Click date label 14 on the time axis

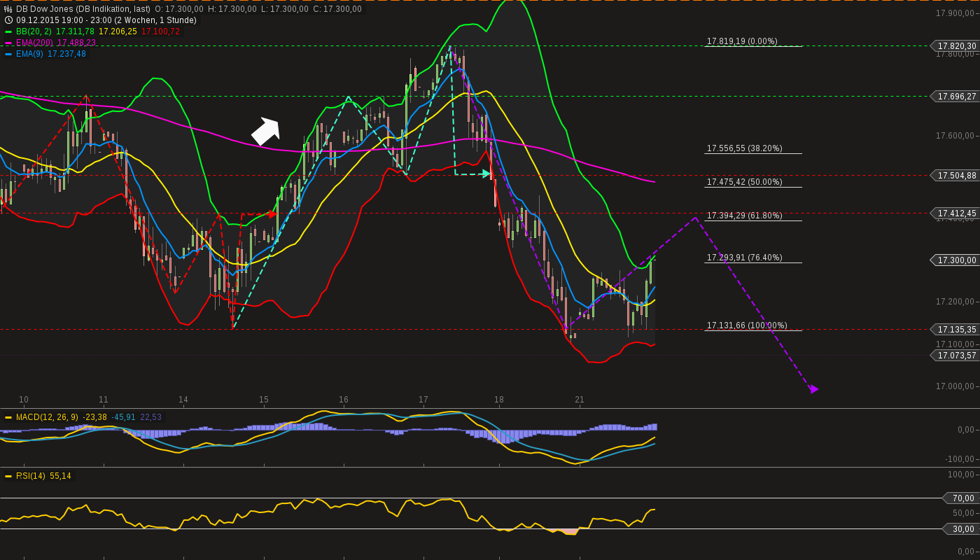pyautogui.click(x=183, y=400)
